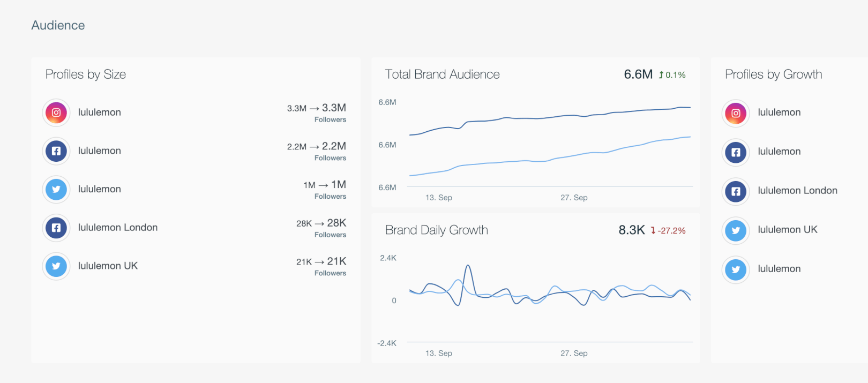The width and height of the screenshot is (868, 383).
Task: Click the 28K followers count for lululemon London
Action: coord(336,223)
